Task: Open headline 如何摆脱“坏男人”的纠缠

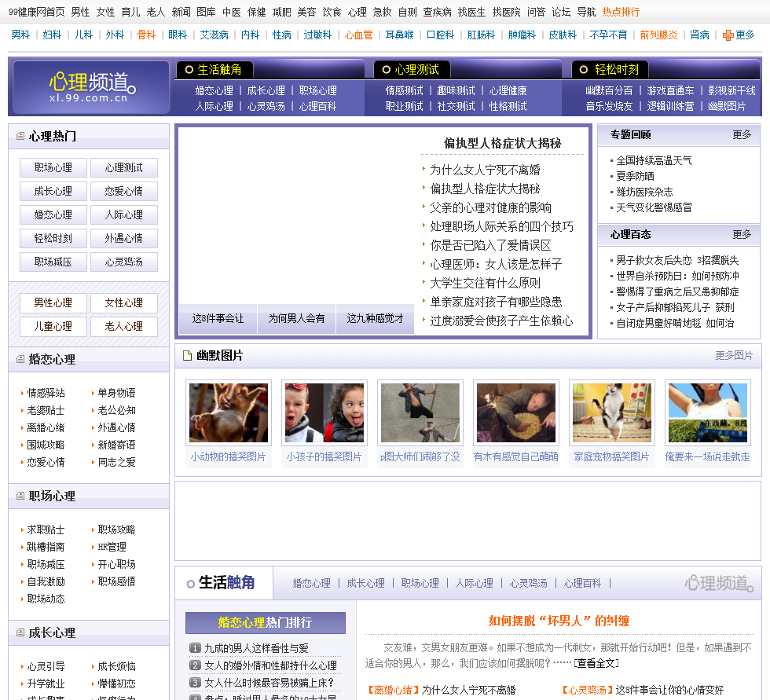Action: click(559, 621)
